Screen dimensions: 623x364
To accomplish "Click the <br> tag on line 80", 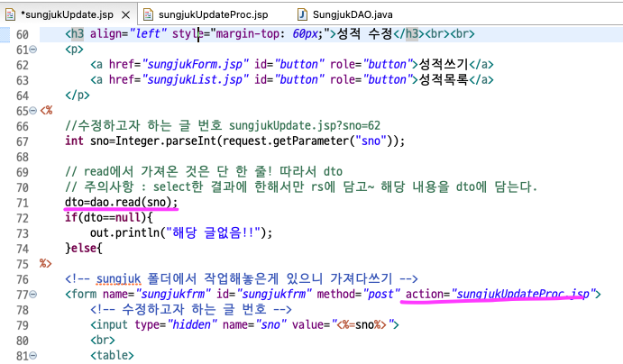I will coord(103,341).
